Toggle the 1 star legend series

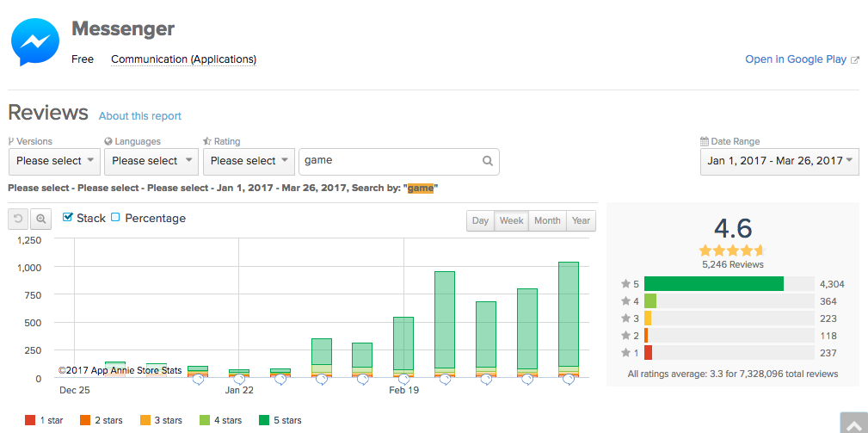(x=44, y=420)
